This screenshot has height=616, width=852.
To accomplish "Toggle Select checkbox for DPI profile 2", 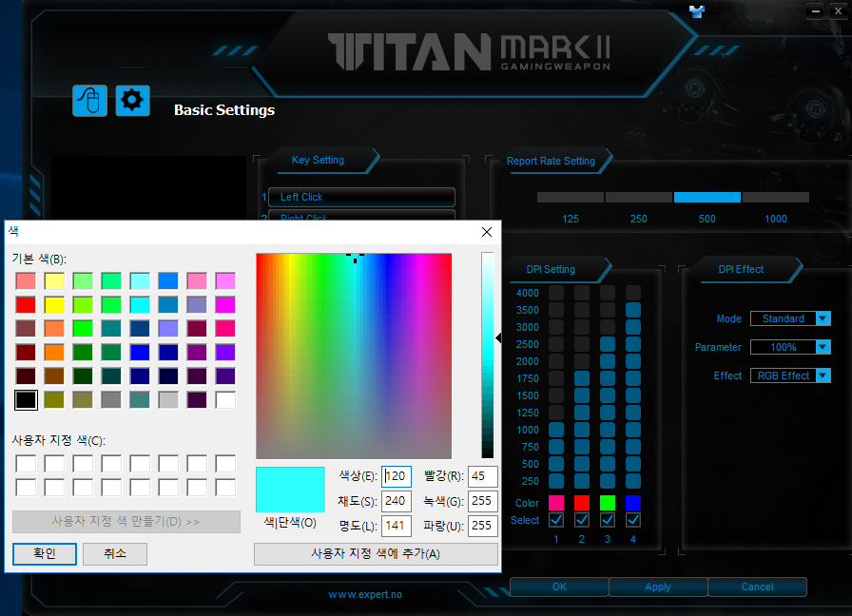I will (582, 520).
